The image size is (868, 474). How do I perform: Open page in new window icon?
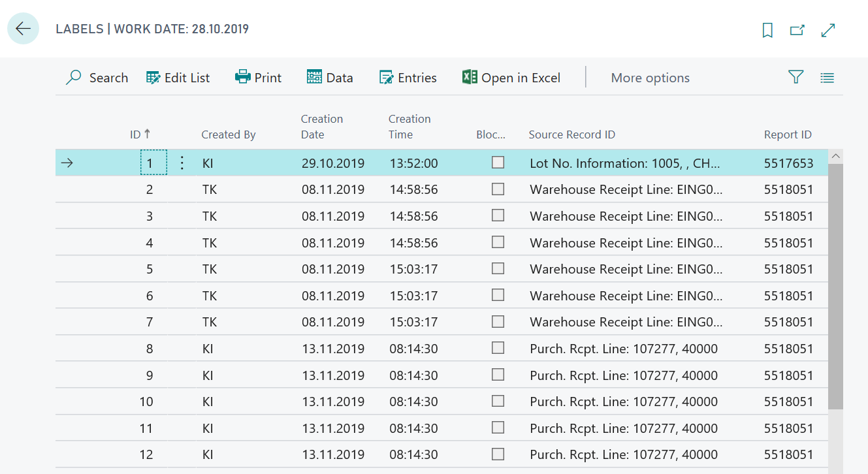click(797, 30)
